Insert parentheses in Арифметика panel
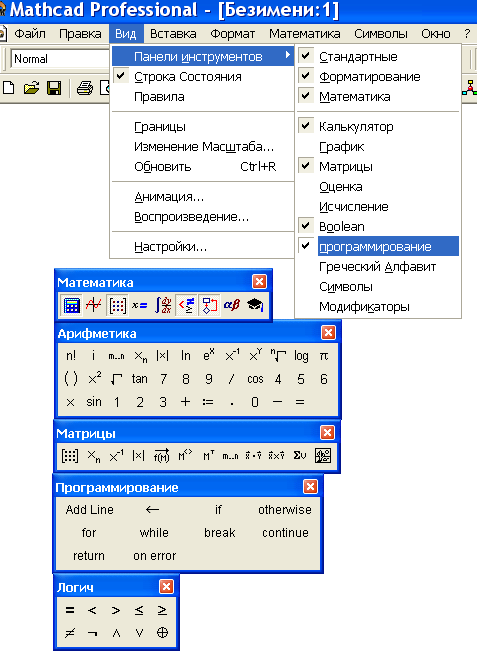This screenshot has width=477, height=656. coord(71,379)
